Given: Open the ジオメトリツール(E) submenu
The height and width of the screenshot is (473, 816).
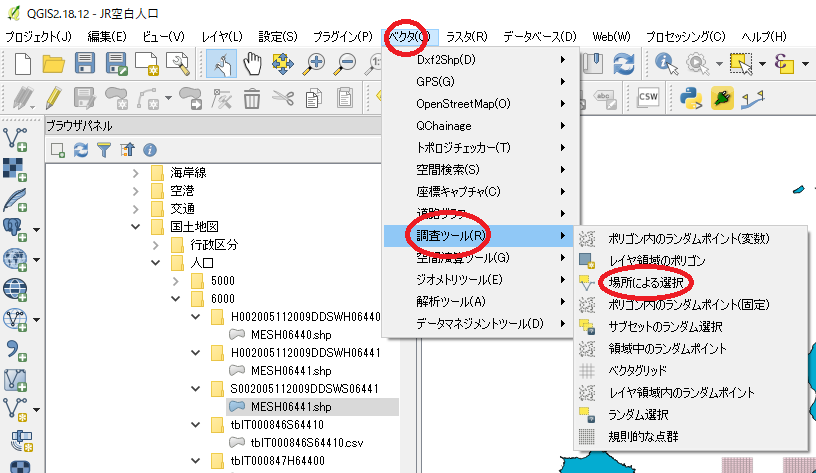Looking at the screenshot, I should (x=477, y=279).
